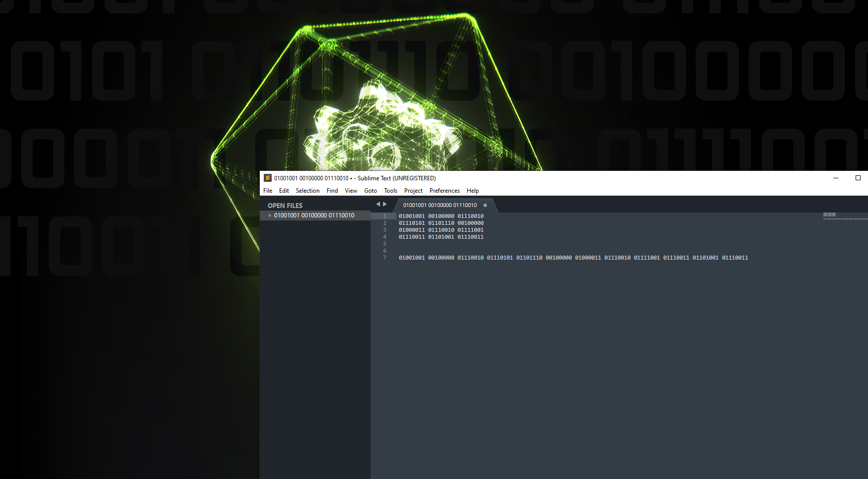Open the Tools menu

[x=390, y=191]
